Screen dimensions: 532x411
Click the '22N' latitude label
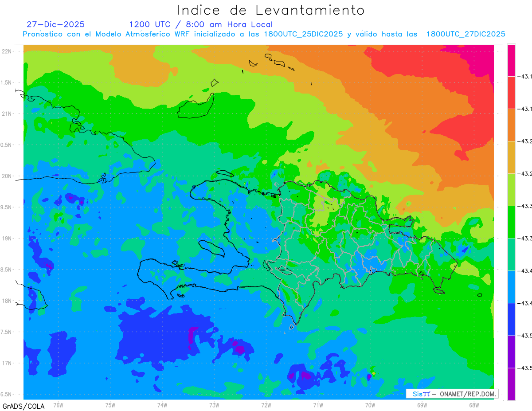(x=7, y=51)
